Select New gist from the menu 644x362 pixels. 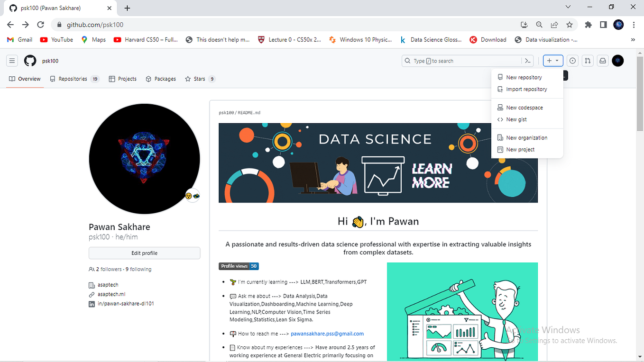pyautogui.click(x=516, y=119)
